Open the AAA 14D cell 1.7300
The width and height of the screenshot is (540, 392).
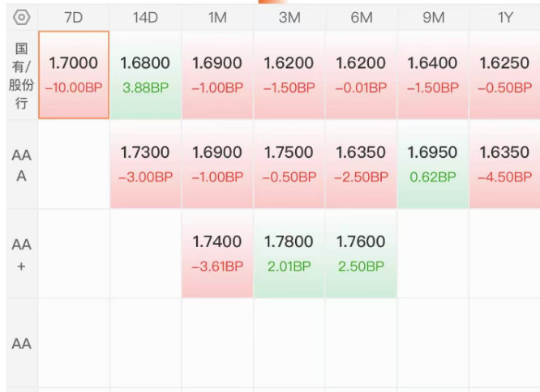tap(145, 164)
